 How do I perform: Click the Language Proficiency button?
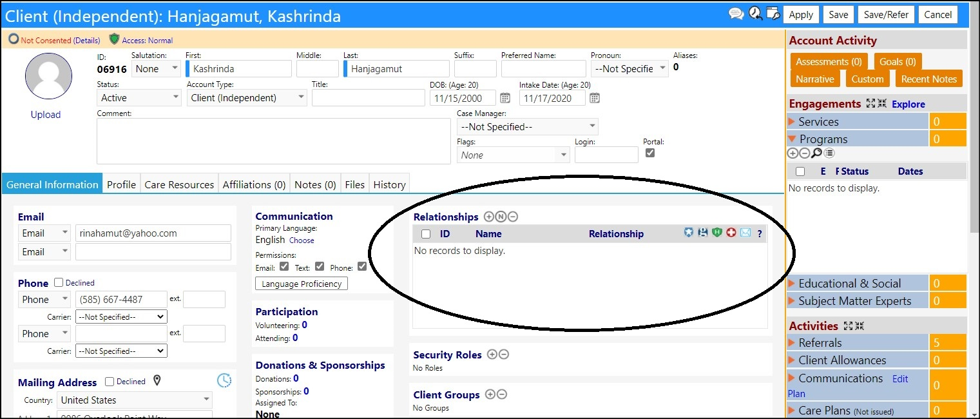click(302, 284)
